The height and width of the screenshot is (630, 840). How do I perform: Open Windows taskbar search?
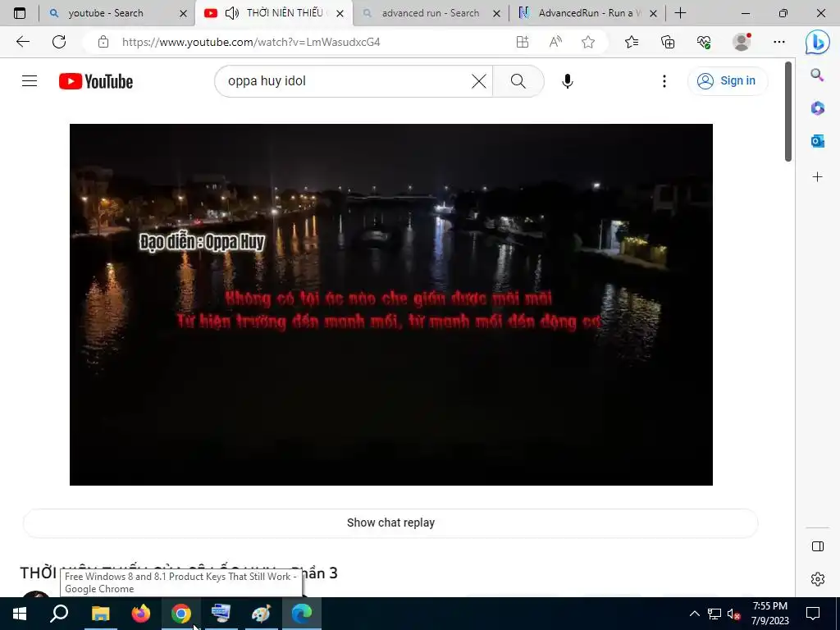coord(59,614)
